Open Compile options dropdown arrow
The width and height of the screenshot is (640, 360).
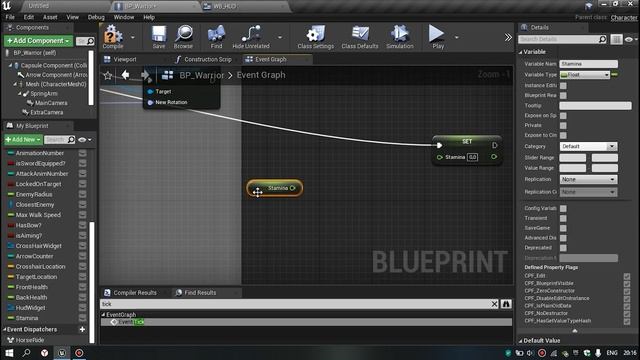pos(133,37)
